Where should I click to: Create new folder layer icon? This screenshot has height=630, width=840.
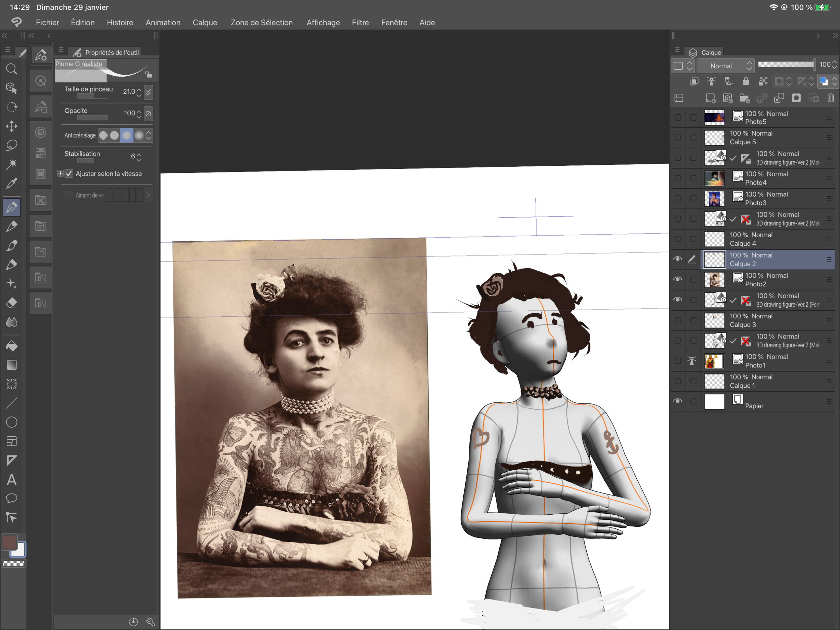point(744,98)
